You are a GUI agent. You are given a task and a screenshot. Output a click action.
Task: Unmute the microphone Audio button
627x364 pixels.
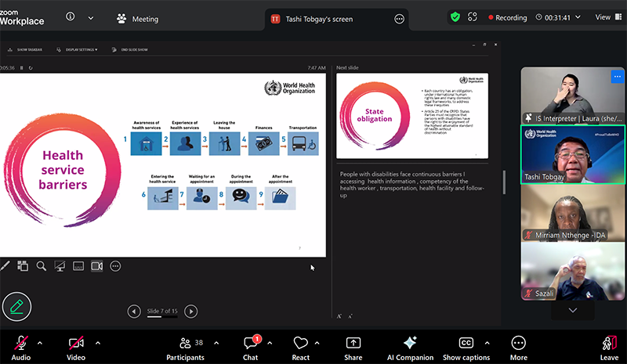[21, 343]
